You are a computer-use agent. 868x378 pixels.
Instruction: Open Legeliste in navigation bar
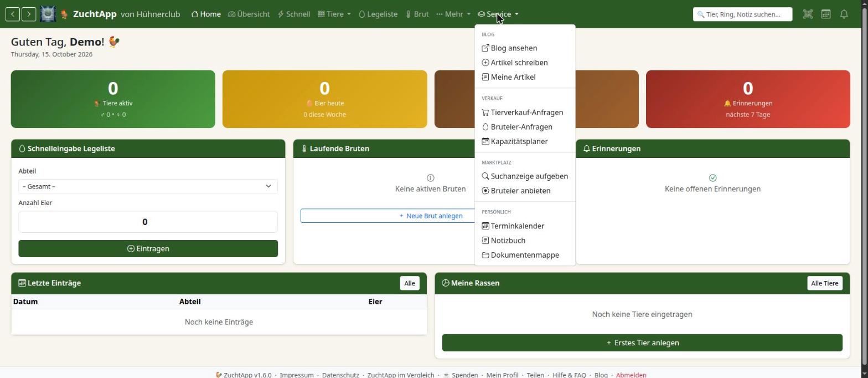[x=378, y=14]
